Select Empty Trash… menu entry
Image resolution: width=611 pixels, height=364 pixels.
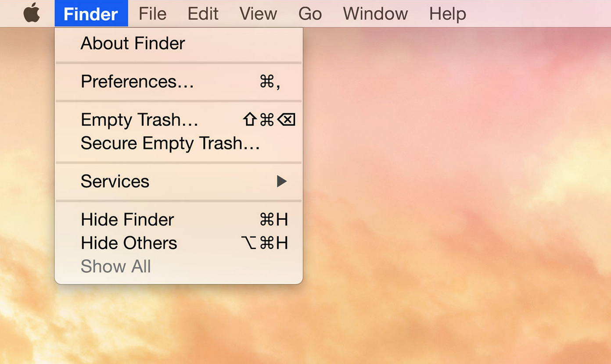tap(179, 120)
